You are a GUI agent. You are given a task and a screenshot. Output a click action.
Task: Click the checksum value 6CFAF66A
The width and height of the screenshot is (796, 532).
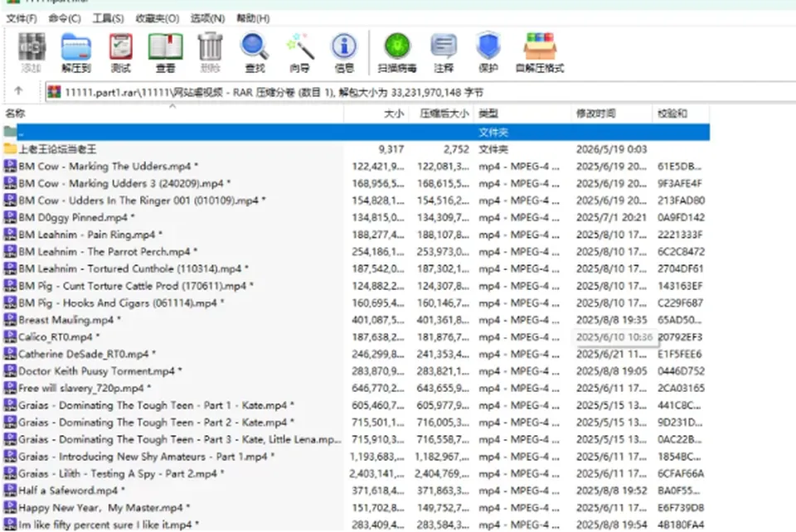click(681, 474)
